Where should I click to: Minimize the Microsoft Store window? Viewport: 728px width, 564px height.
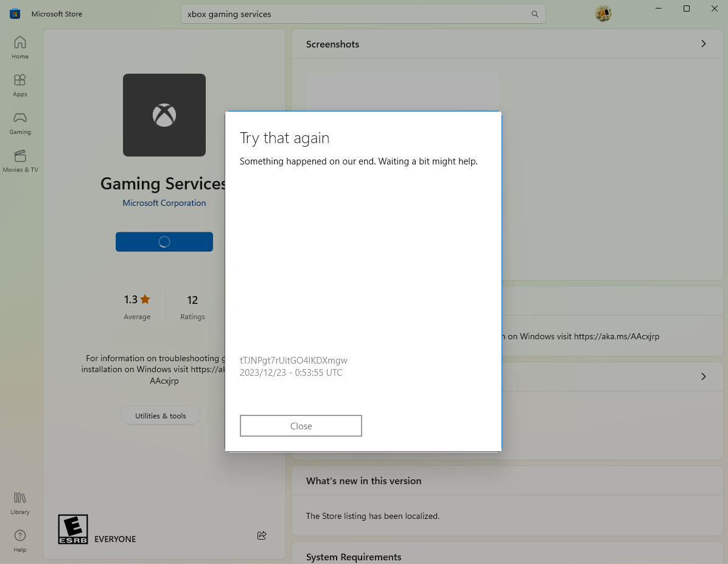659,9
